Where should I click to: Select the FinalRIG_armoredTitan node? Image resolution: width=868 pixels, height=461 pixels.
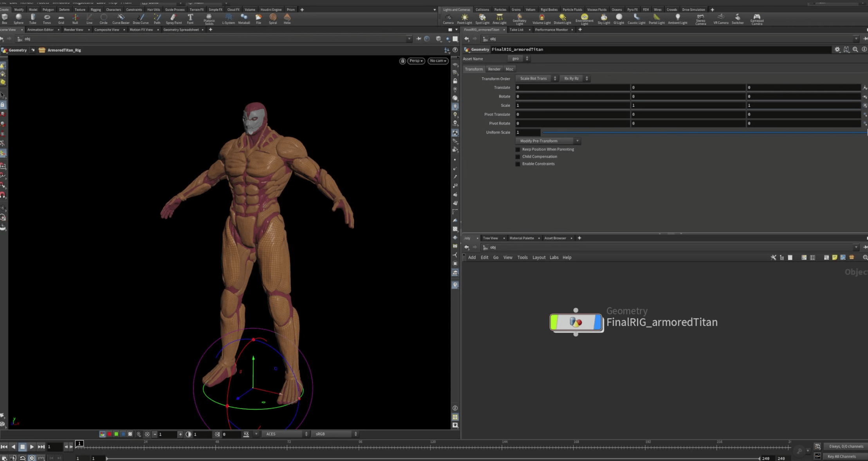click(576, 322)
